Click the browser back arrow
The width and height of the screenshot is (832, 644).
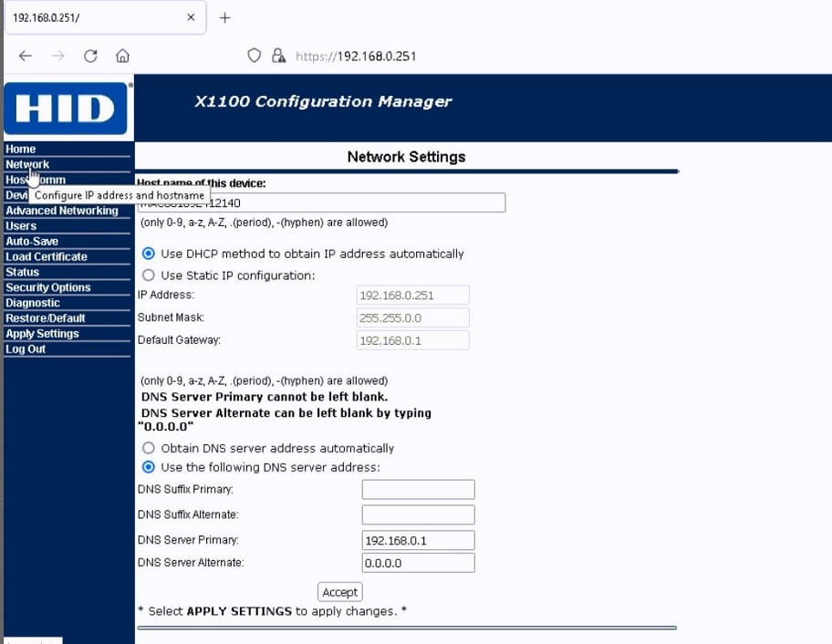point(26,56)
